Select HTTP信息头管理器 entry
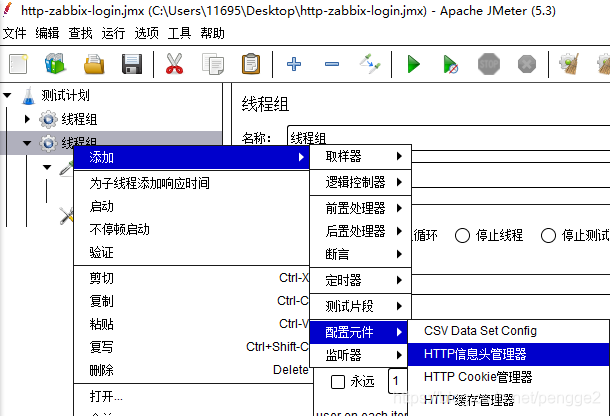 pos(508,354)
